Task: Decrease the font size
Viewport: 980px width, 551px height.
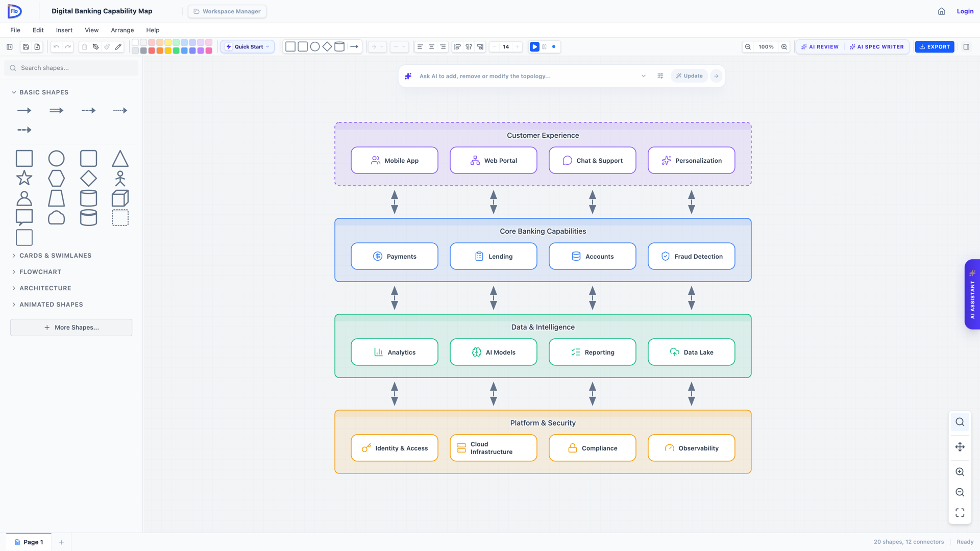Action: pyautogui.click(x=494, y=47)
